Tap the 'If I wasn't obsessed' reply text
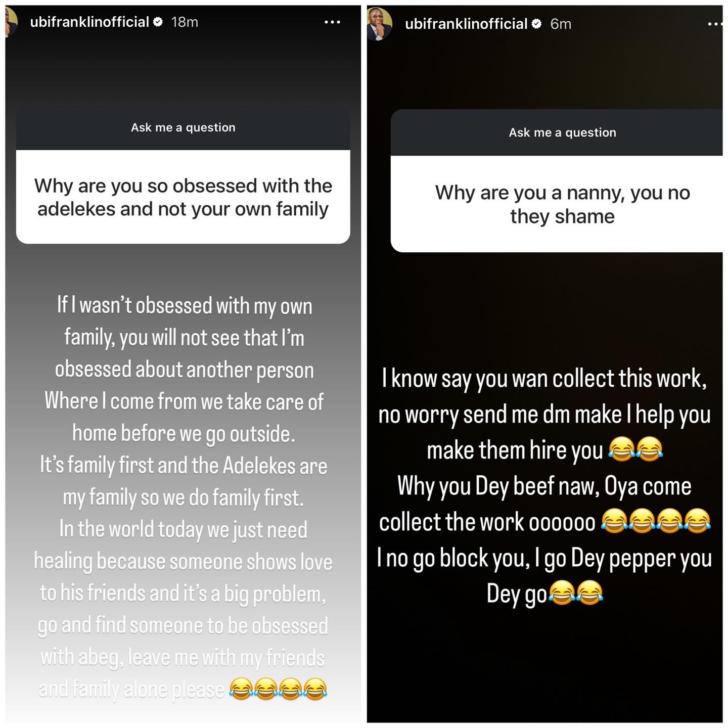 click(x=183, y=497)
